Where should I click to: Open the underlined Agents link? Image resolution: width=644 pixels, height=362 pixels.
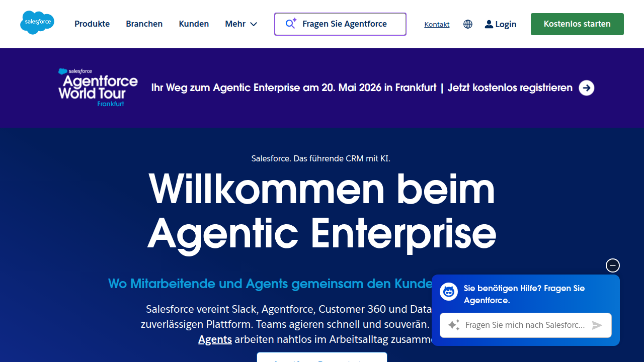[x=215, y=339]
